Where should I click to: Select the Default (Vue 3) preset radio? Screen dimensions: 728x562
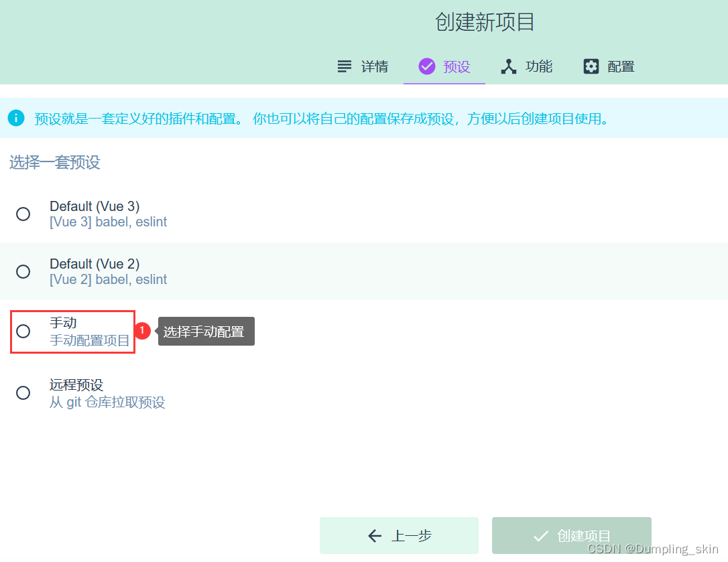click(23, 214)
